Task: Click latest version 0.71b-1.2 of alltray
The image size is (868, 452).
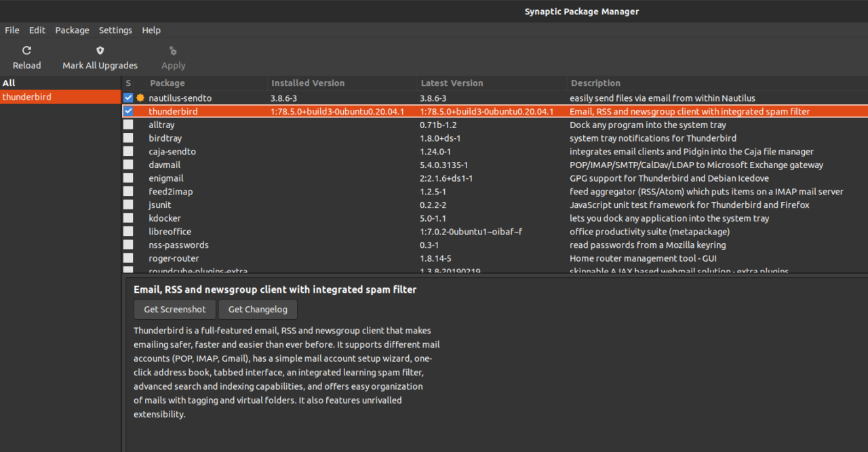Action: click(438, 125)
